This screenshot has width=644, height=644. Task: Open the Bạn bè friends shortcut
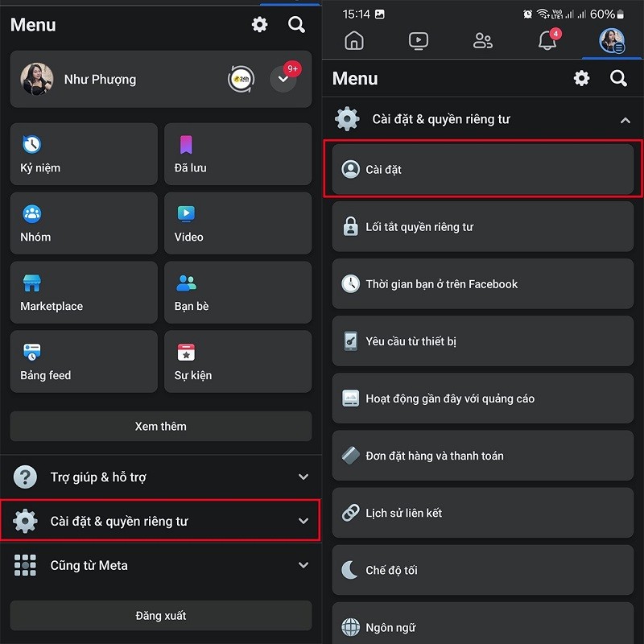point(237,292)
